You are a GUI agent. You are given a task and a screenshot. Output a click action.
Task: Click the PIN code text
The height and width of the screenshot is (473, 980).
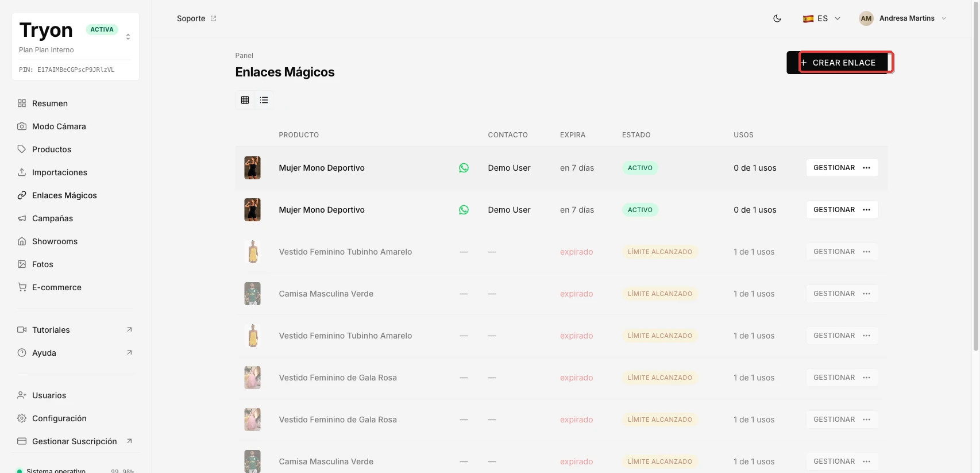67,70
